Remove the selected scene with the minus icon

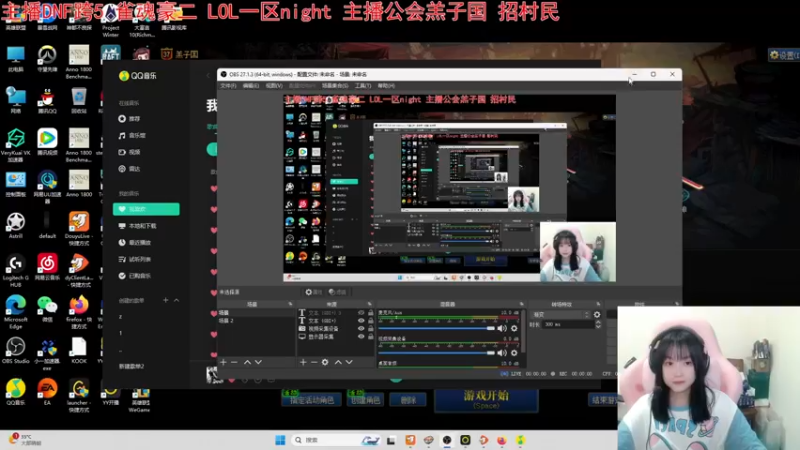click(234, 362)
